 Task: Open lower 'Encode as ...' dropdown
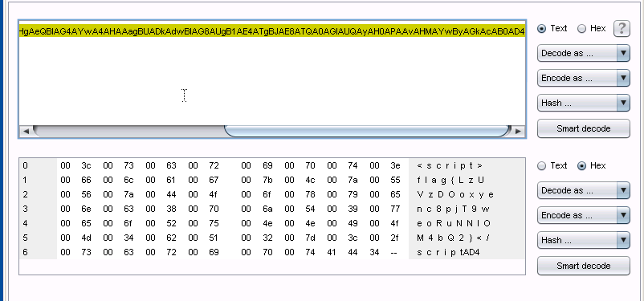point(583,215)
